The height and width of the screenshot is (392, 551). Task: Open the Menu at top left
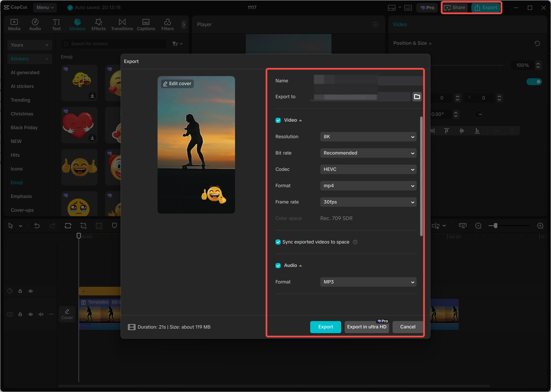tap(45, 7)
